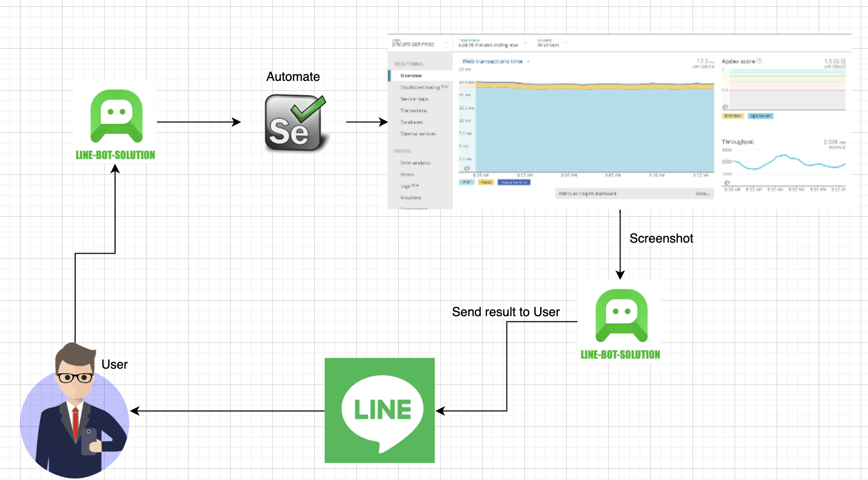Open Errors in the Events sidebar section
The width and height of the screenshot is (868, 480).
click(x=407, y=174)
